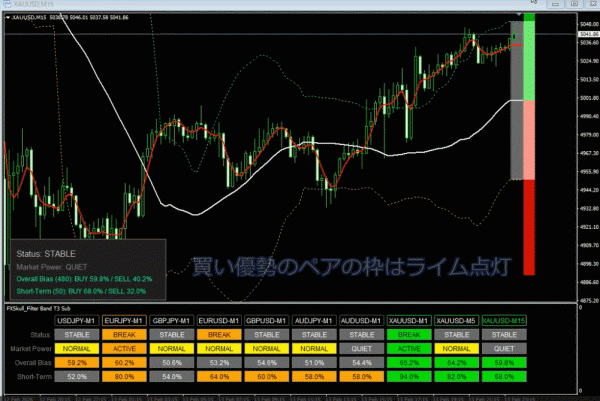Switch to the XAUUSD-M1 pair
The image size is (600, 401).
pyautogui.click(x=409, y=319)
